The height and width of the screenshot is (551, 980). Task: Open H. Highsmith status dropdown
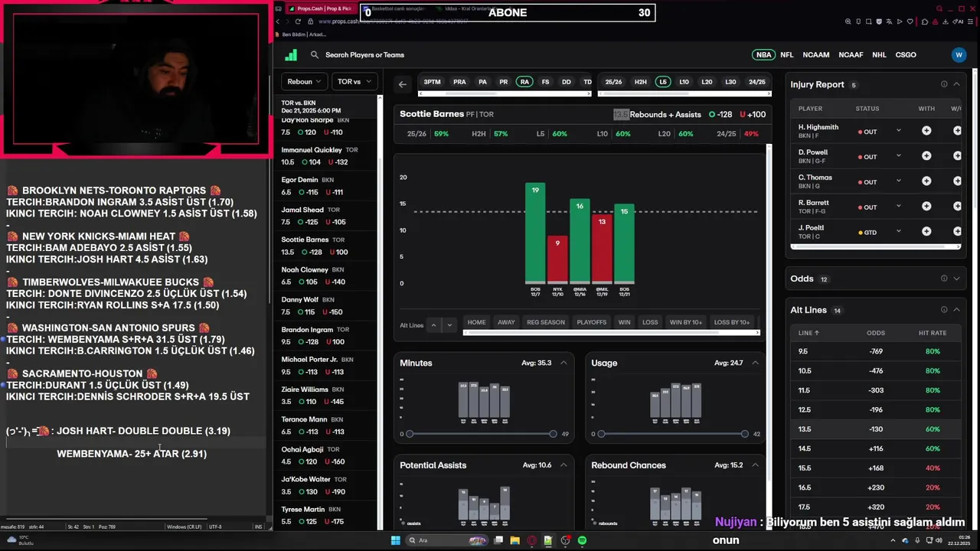tap(898, 131)
